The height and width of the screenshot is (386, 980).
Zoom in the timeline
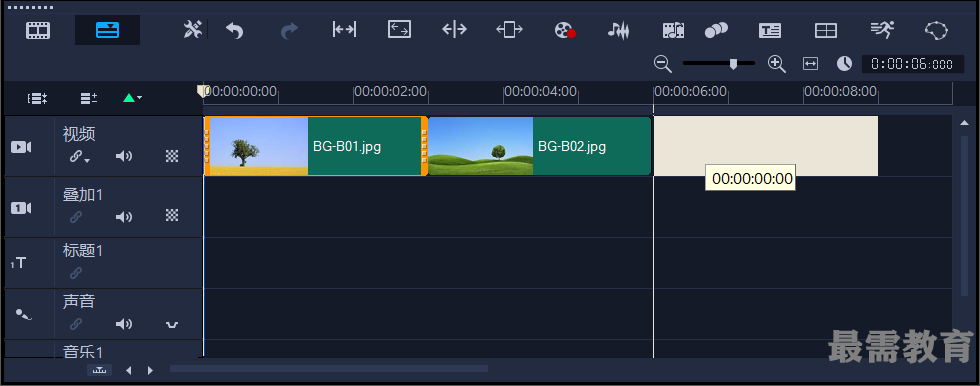click(x=776, y=63)
